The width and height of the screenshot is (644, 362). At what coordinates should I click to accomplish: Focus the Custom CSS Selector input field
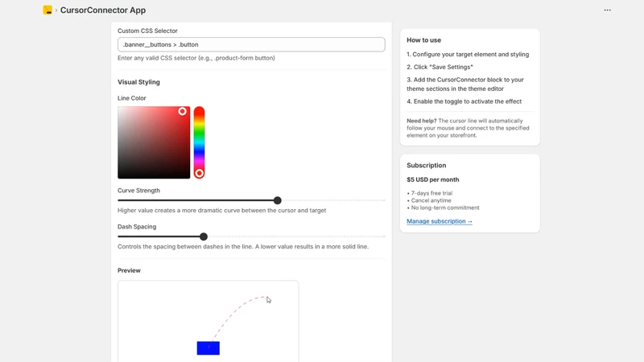point(251,44)
